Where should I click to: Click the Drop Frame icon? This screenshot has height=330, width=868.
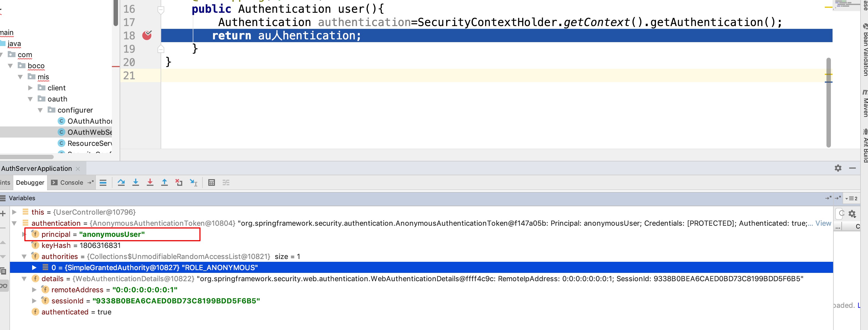[x=179, y=182]
